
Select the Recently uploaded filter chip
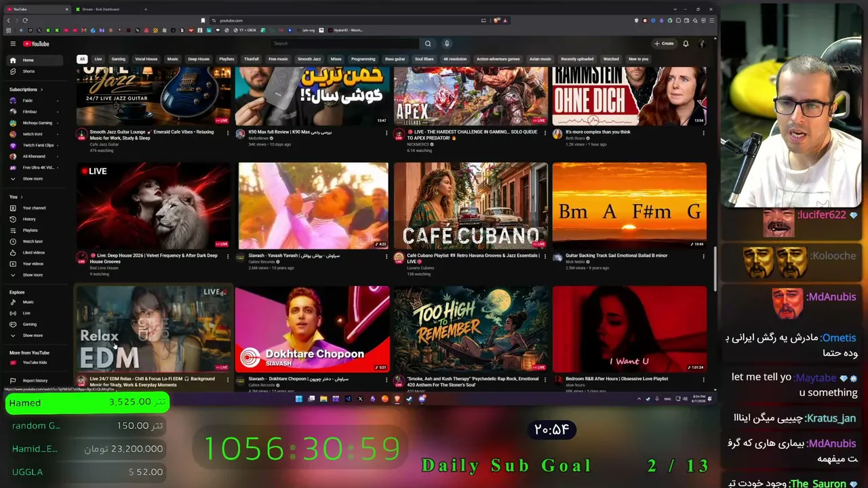[577, 59]
